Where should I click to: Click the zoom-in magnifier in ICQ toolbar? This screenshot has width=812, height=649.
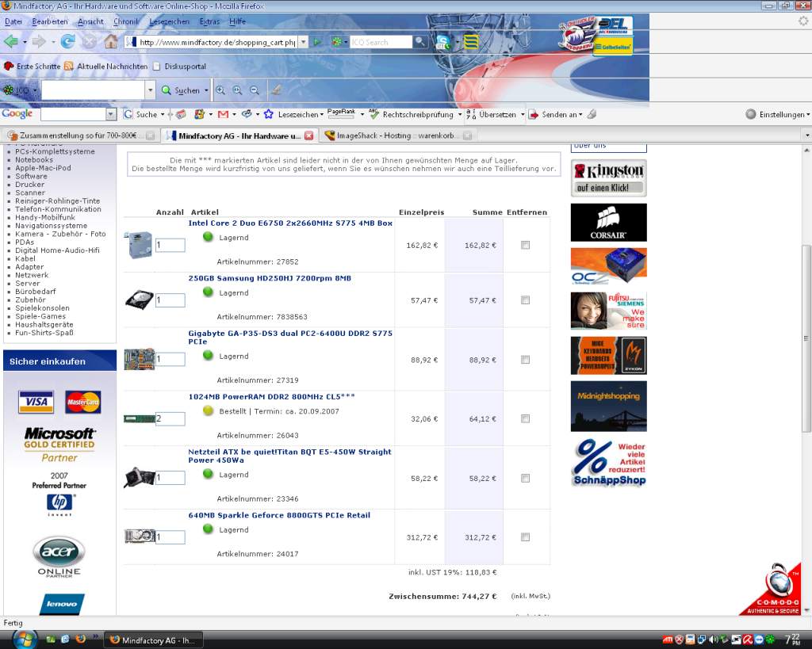click(x=220, y=90)
